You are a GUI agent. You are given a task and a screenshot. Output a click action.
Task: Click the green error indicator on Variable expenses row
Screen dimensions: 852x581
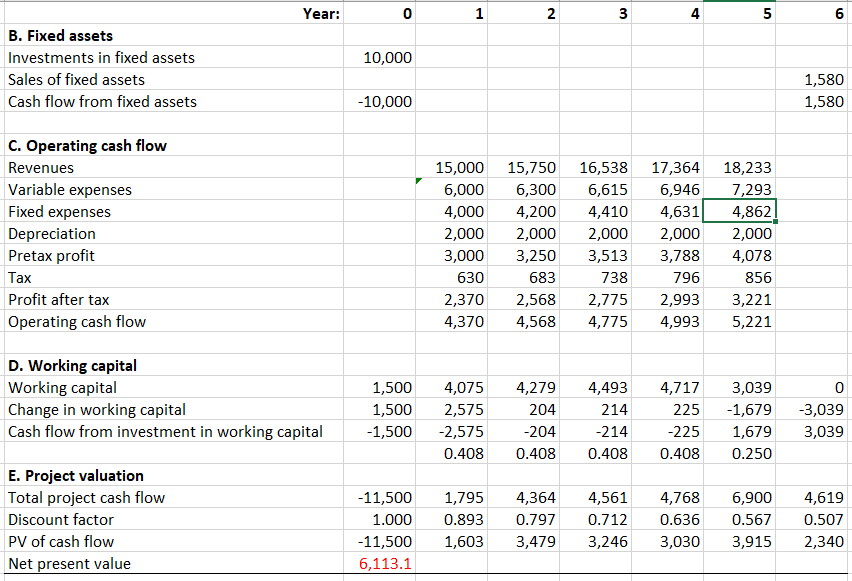point(419,181)
